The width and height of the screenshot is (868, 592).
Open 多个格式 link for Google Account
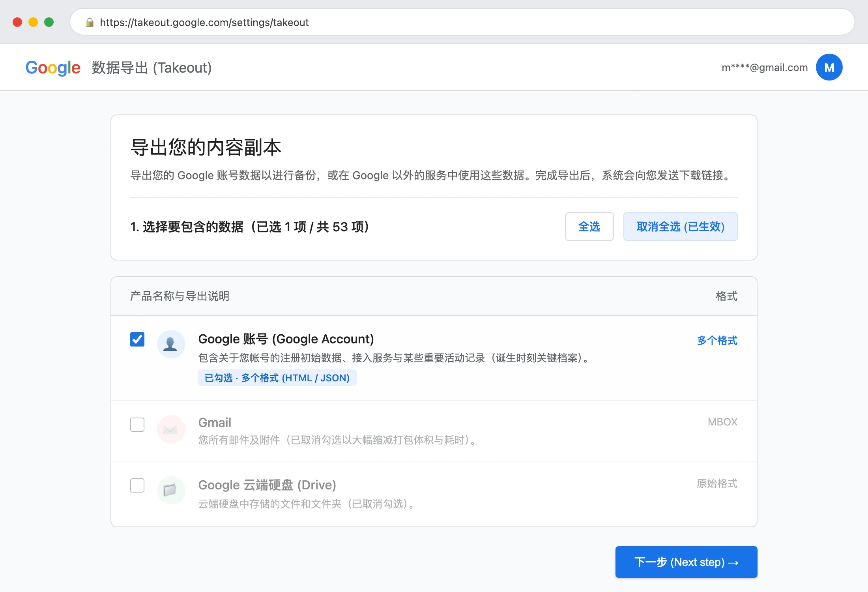[x=717, y=340]
